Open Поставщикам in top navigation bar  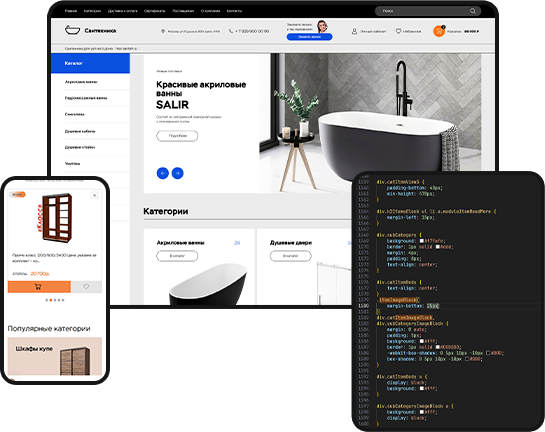[183, 11]
